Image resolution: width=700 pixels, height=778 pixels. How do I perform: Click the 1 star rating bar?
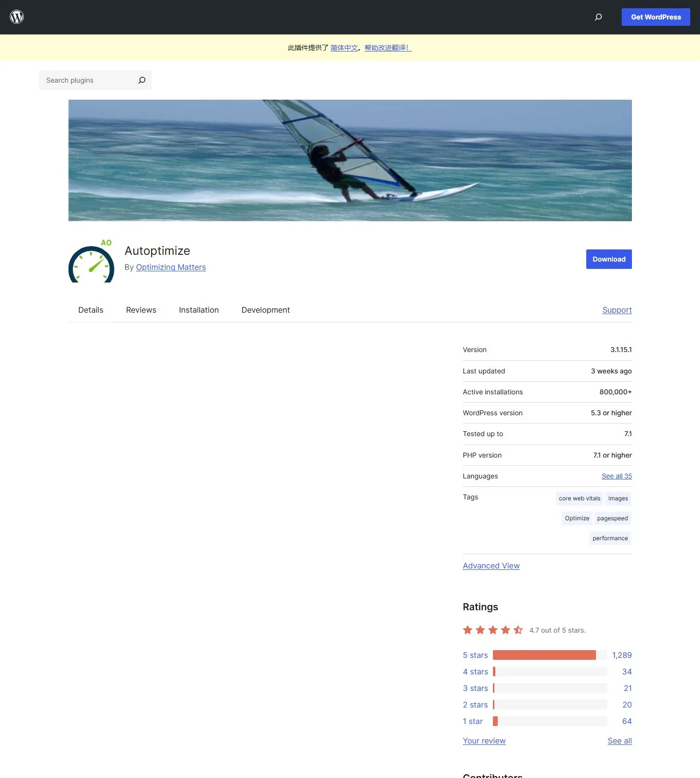550,722
